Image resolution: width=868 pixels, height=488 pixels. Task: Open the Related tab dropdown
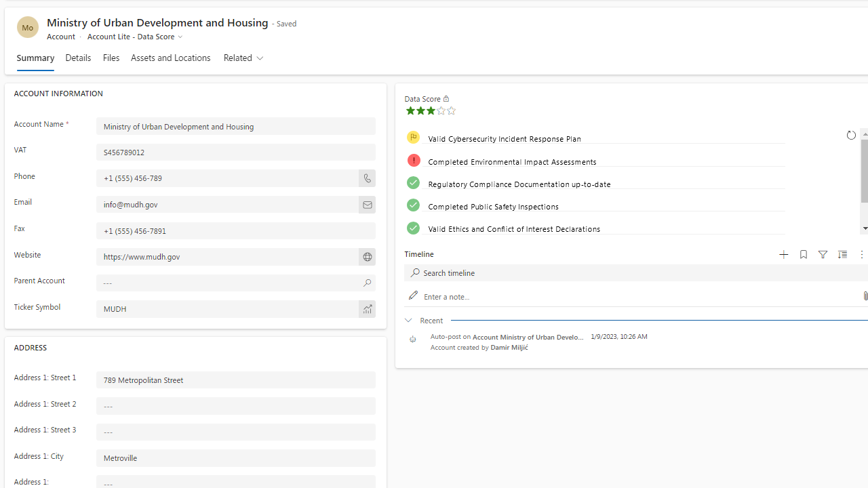pyautogui.click(x=243, y=58)
